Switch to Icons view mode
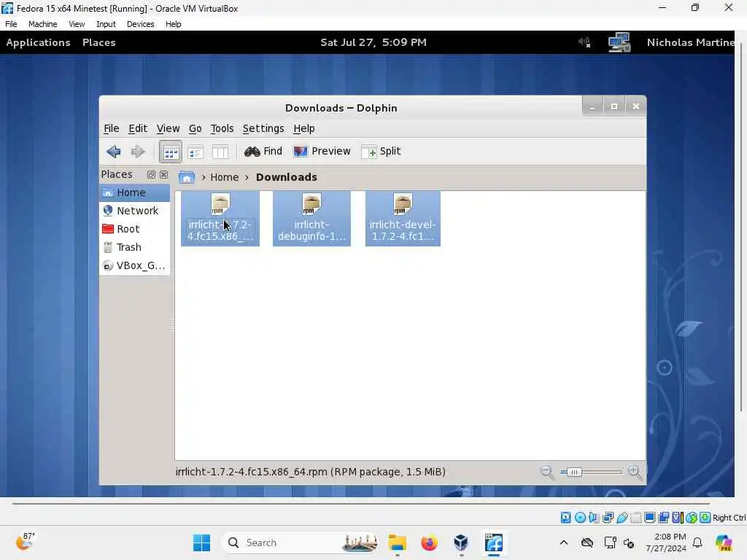The width and height of the screenshot is (747, 560). pyautogui.click(x=171, y=152)
